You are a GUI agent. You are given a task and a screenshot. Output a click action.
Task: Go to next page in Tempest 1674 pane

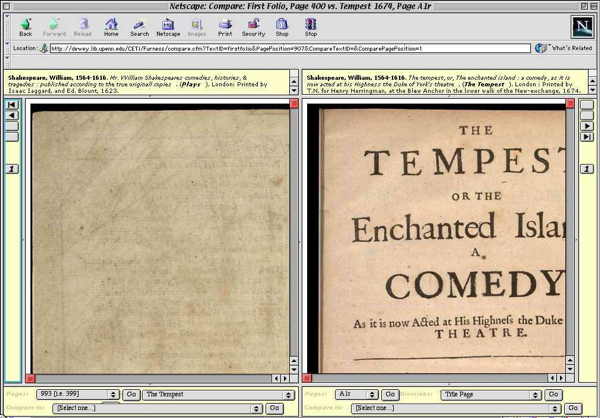587,126
